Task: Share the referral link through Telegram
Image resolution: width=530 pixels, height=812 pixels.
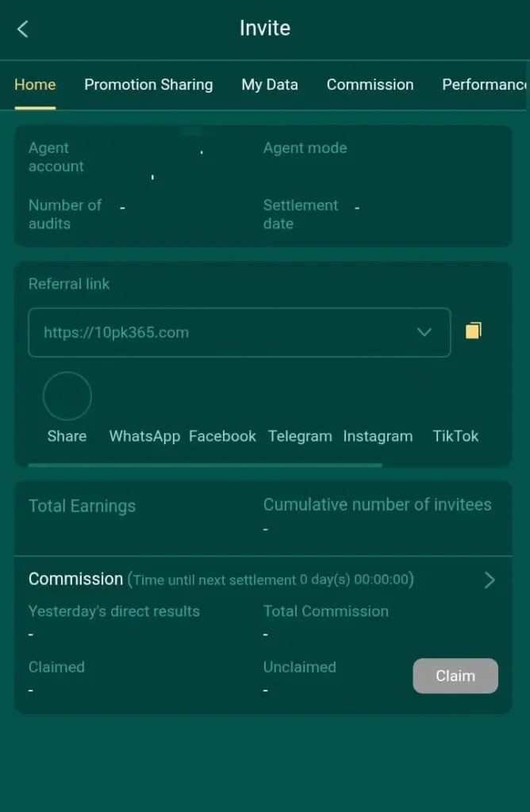Action: pos(300,436)
